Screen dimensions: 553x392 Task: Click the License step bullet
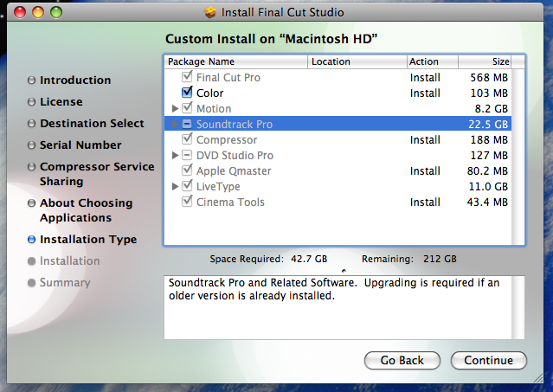pos(31,102)
